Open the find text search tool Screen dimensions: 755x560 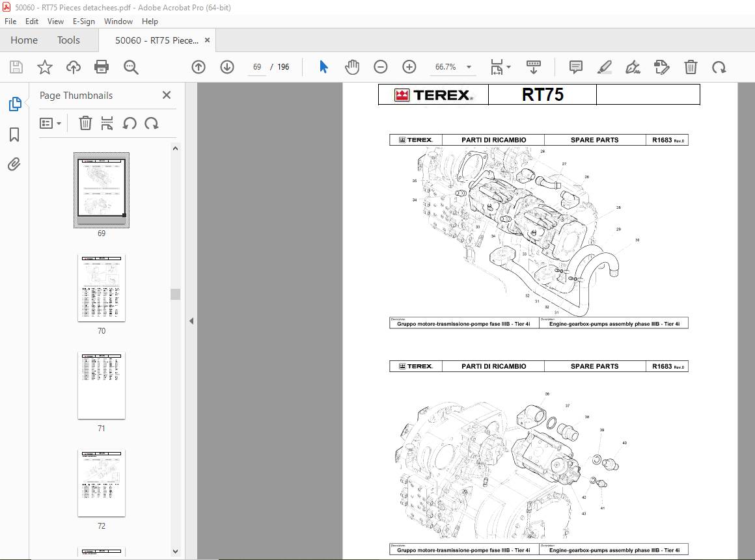pyautogui.click(x=131, y=67)
